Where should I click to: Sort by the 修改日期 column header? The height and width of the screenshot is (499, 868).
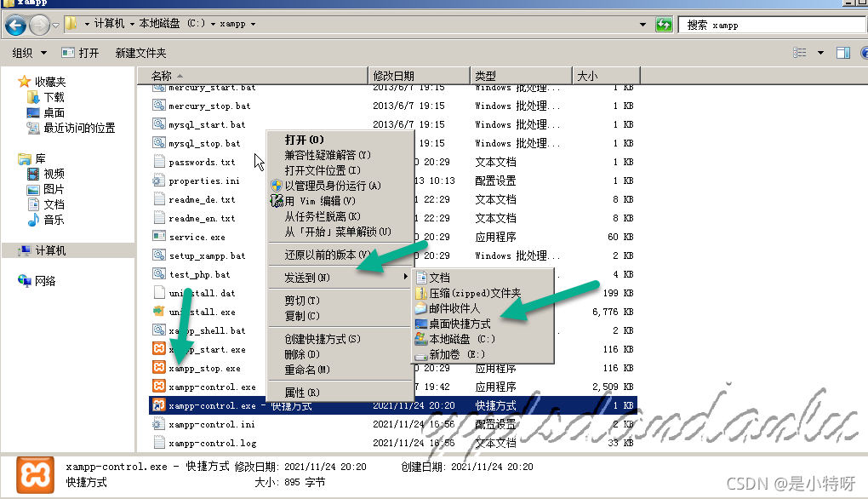point(419,75)
